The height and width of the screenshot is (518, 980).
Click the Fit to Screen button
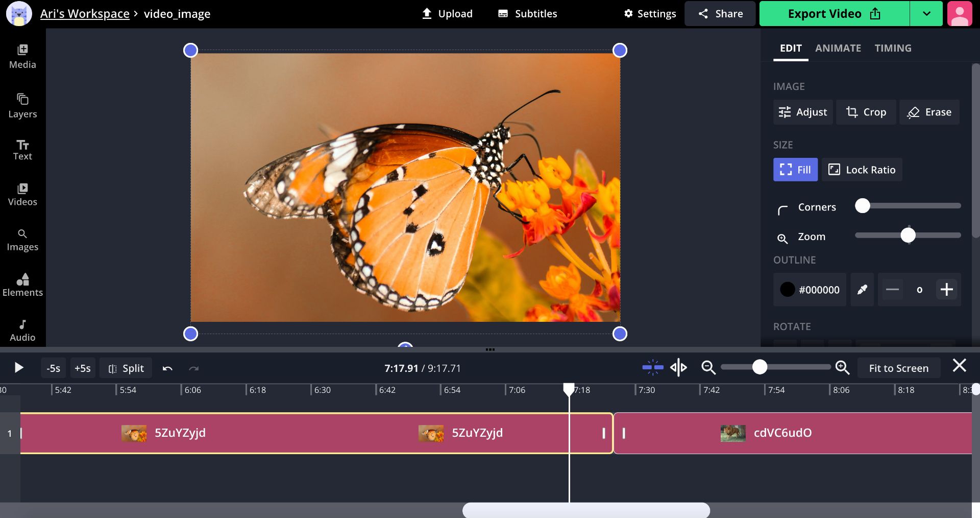pyautogui.click(x=898, y=368)
